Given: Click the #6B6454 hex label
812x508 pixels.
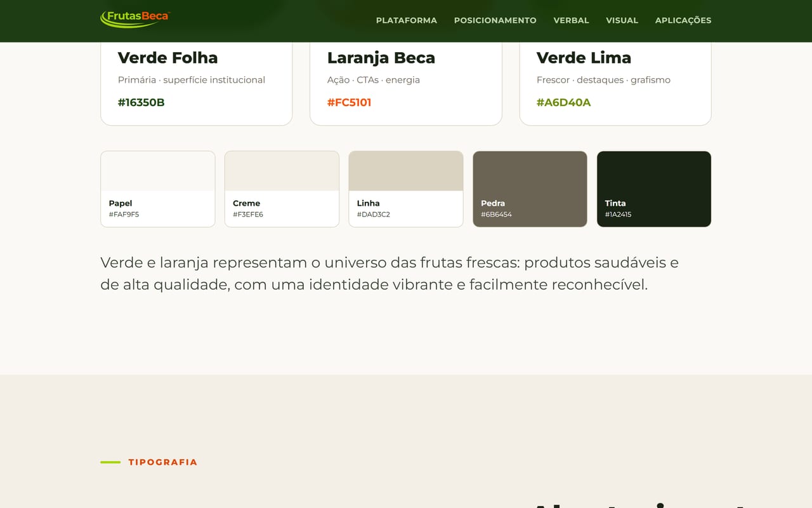Looking at the screenshot, I should 496,215.
